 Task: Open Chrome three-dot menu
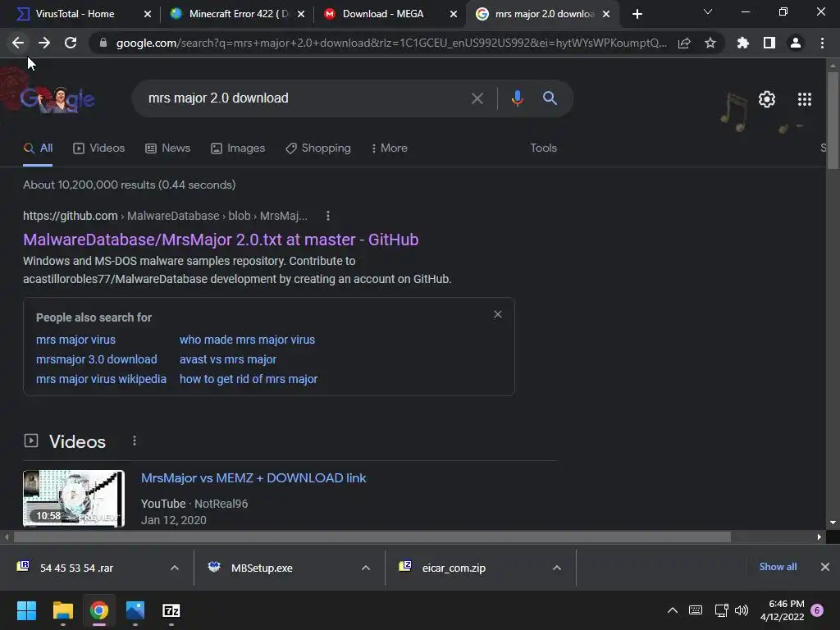[822, 43]
